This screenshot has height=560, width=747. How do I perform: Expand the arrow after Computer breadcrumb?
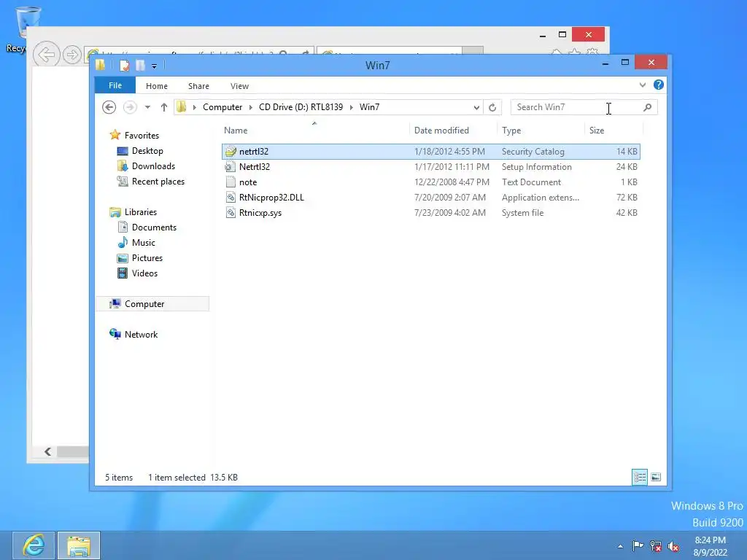click(251, 107)
